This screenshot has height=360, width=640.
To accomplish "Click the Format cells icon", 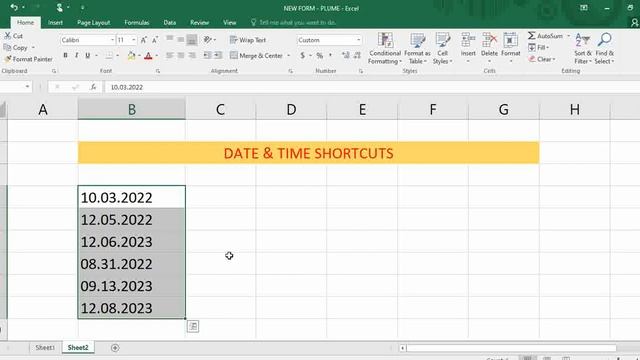I will click(510, 40).
